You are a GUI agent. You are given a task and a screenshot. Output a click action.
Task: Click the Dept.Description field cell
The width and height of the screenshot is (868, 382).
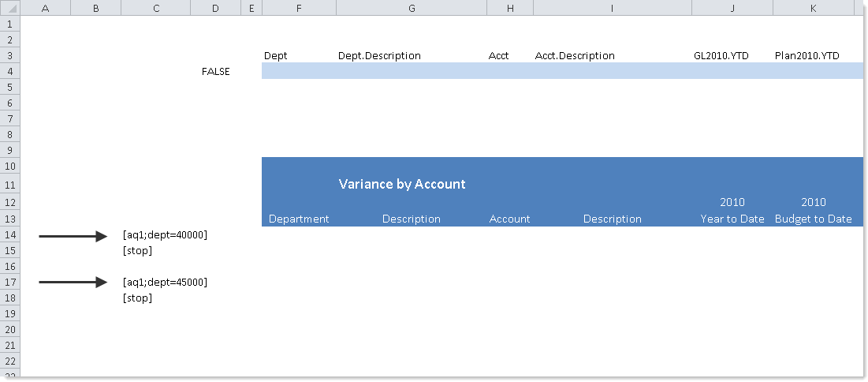(379, 56)
